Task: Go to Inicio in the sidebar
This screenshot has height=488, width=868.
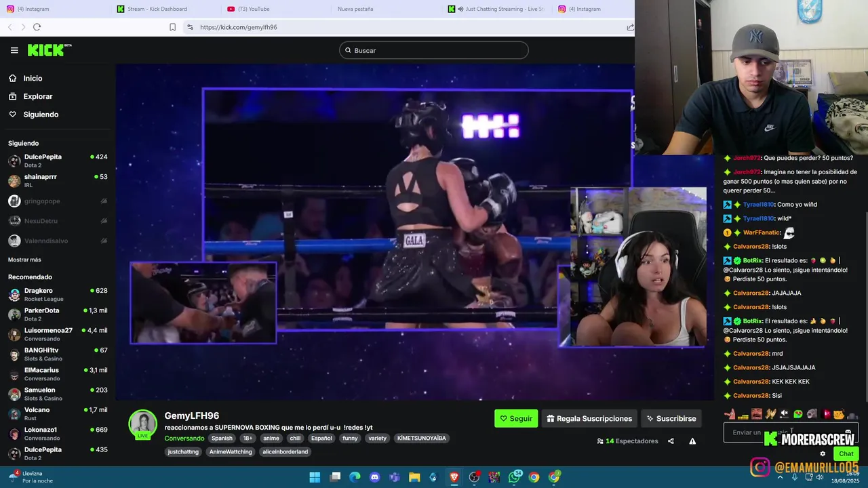Action: (33, 79)
